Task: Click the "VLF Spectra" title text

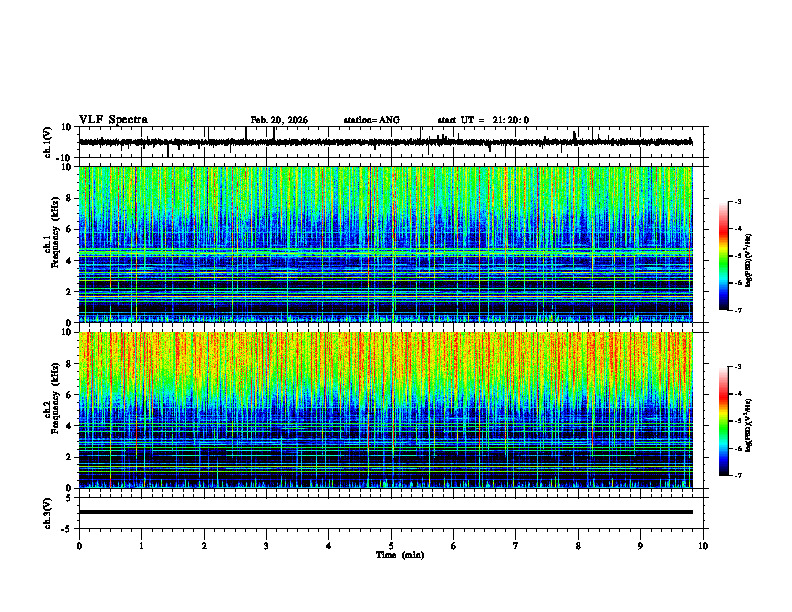Action: [113, 120]
